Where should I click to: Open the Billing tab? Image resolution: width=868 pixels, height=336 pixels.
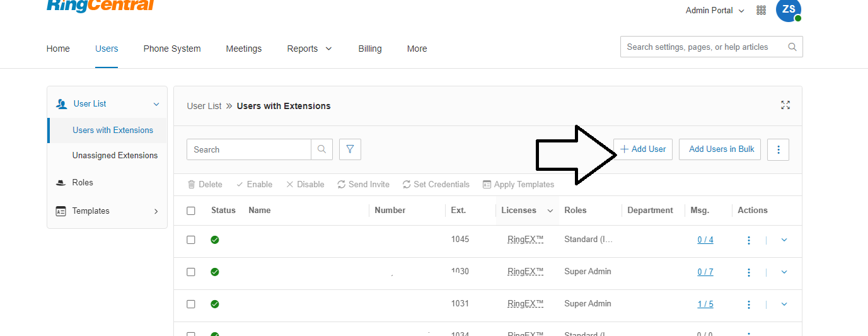point(370,49)
